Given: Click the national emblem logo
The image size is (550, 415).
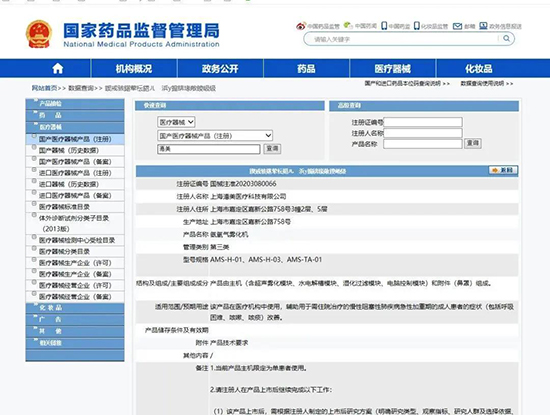Looking at the screenshot, I should pos(39,34).
